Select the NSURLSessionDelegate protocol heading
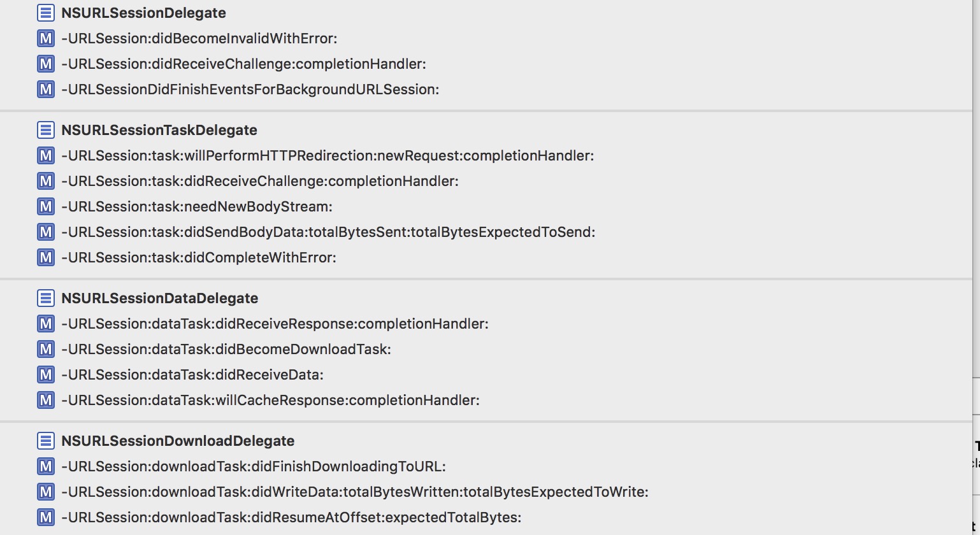The image size is (980, 535). (143, 13)
